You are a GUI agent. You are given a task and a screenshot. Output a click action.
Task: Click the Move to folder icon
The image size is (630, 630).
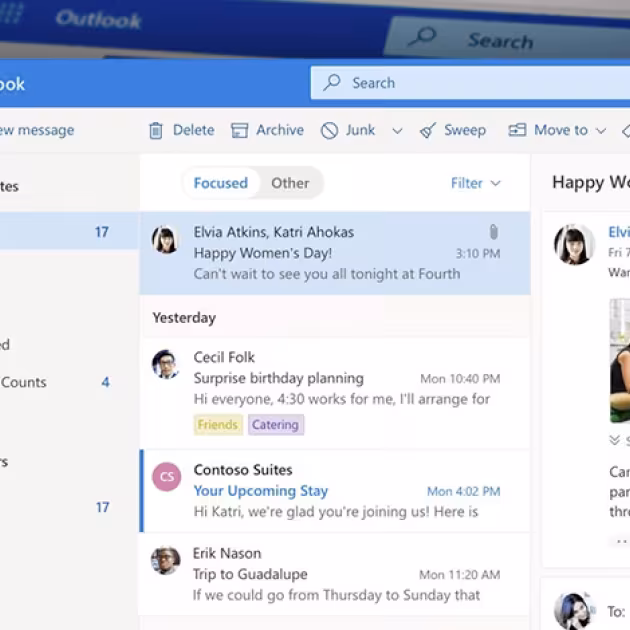point(517,131)
